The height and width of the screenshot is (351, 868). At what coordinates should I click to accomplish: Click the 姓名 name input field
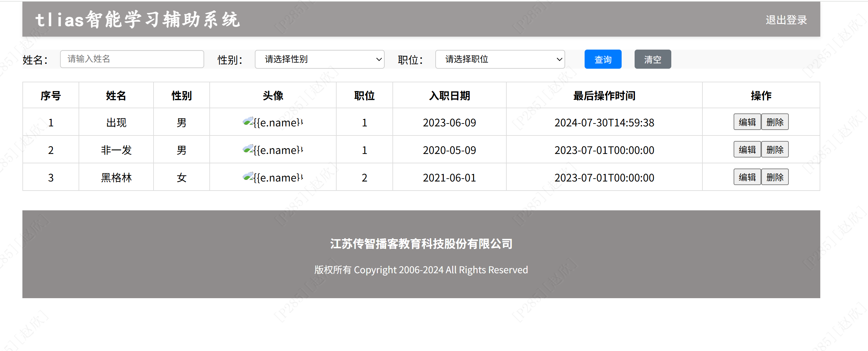[x=132, y=59]
